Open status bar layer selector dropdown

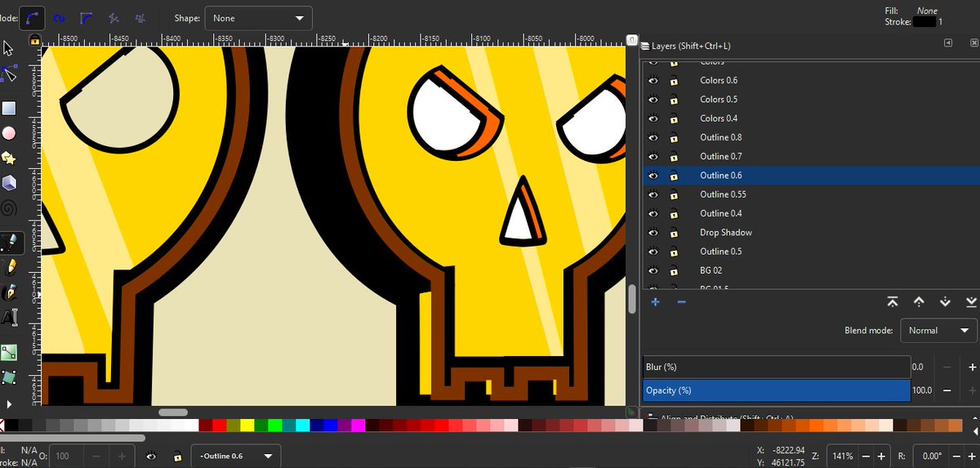pos(236,456)
